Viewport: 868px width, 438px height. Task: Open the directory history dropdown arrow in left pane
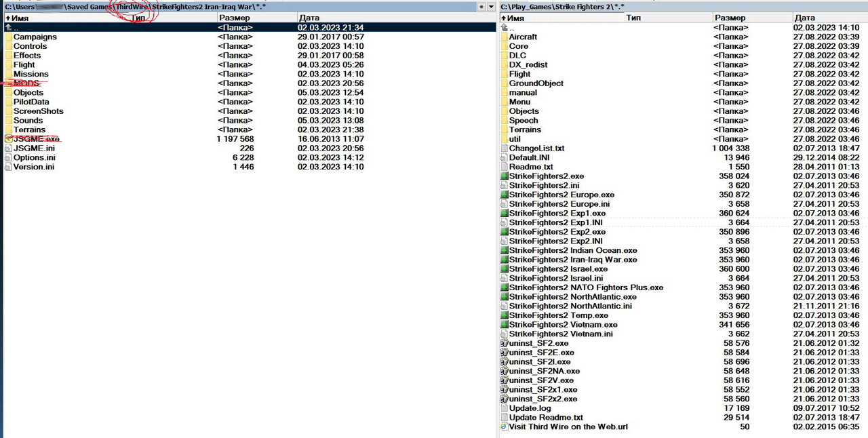tap(491, 6)
